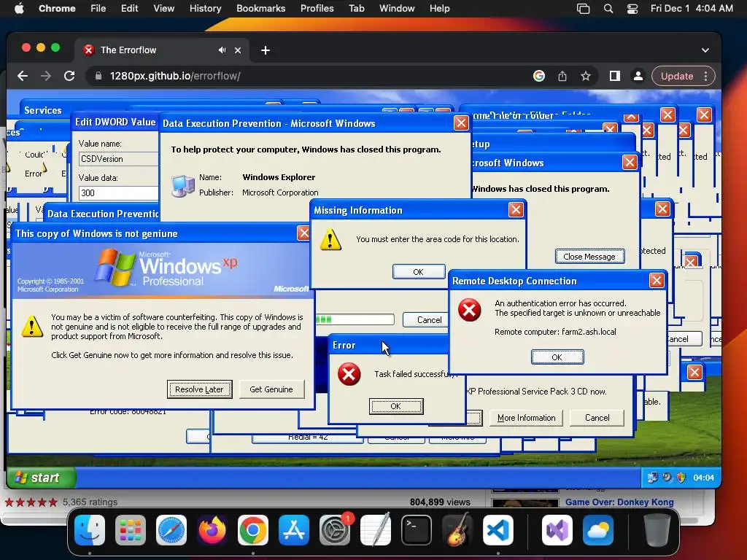
Task: Open Finder from the dock
Action: pyautogui.click(x=90, y=530)
